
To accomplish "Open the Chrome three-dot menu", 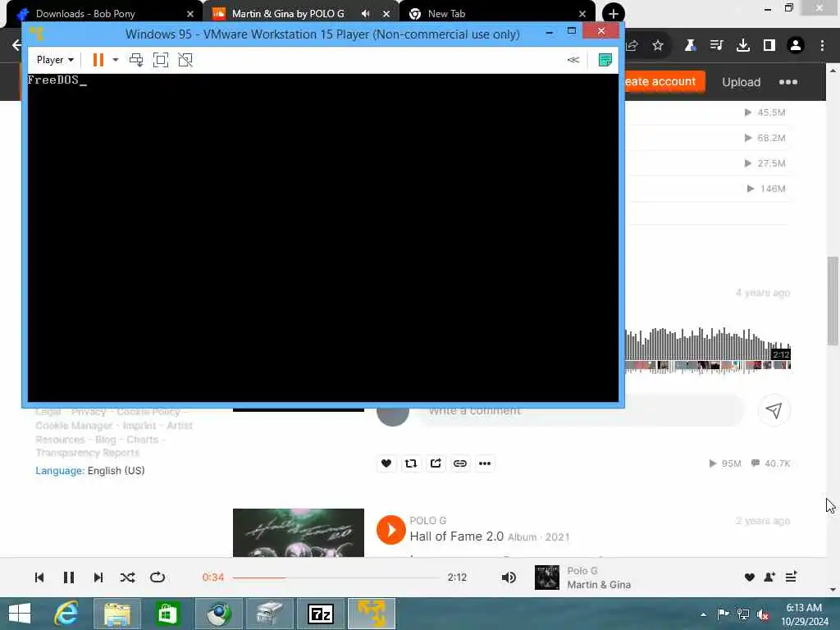I will 822,46.
